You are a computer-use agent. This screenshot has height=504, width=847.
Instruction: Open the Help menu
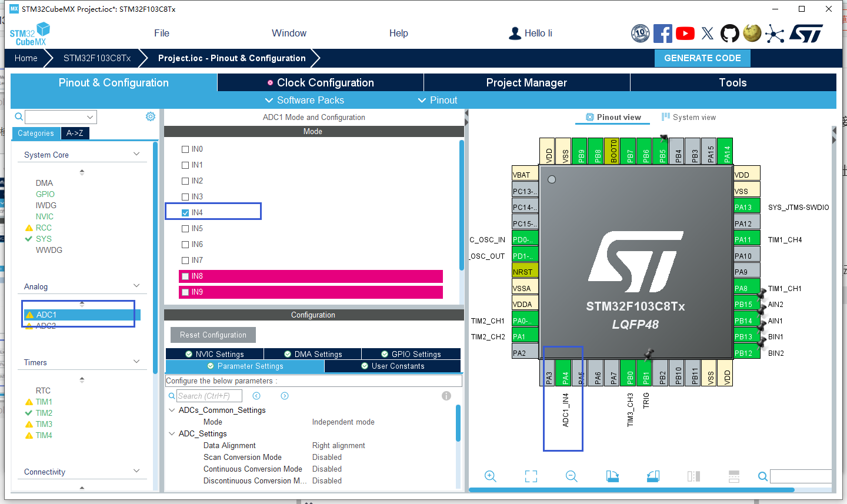coord(399,34)
